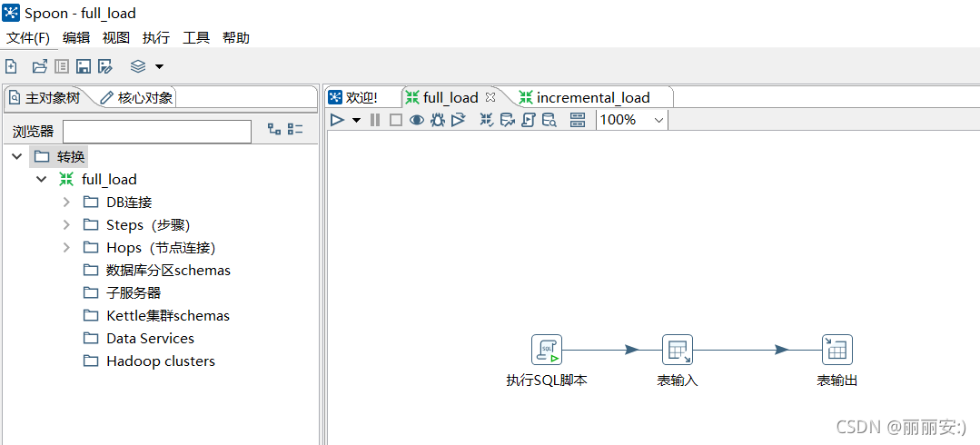Open the 工具 menu
The width and height of the screenshot is (980, 445).
pos(196,37)
